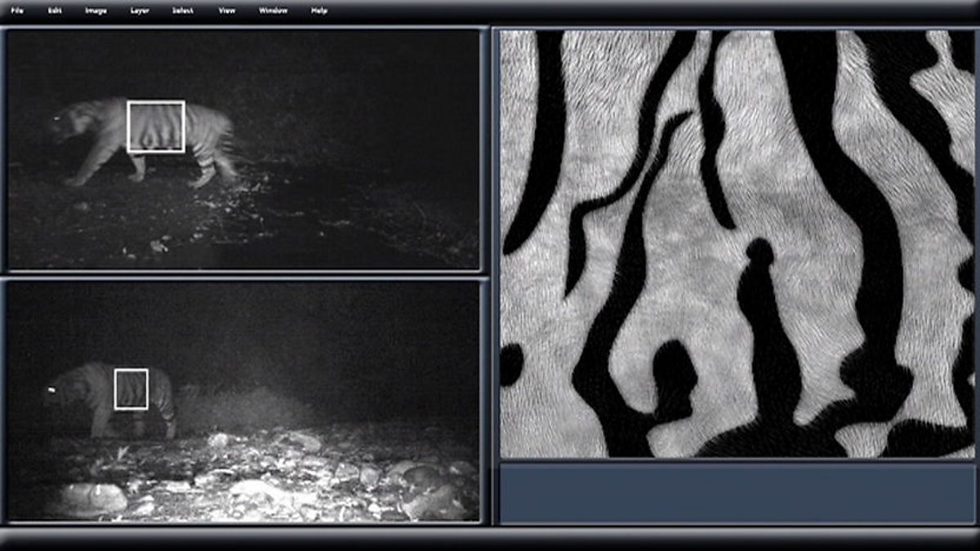The height and width of the screenshot is (551, 980).
Task: Click the large rock in the bottom photo
Action: (x=90, y=497)
